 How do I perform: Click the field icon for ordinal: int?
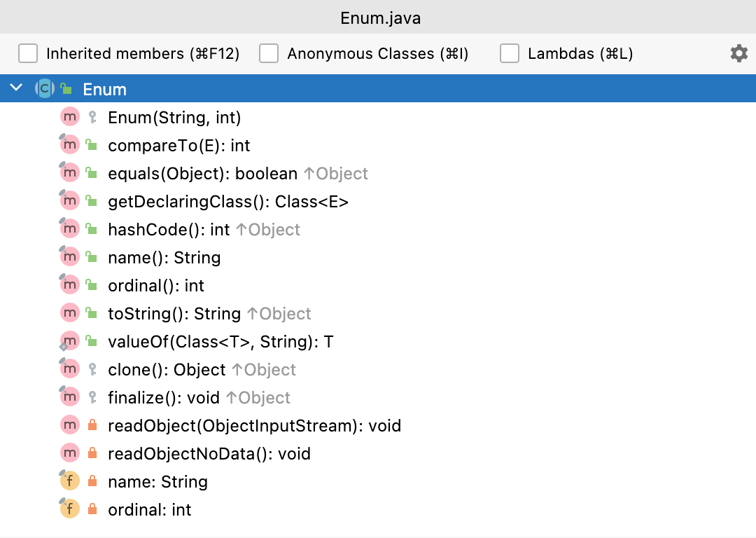[x=69, y=510]
